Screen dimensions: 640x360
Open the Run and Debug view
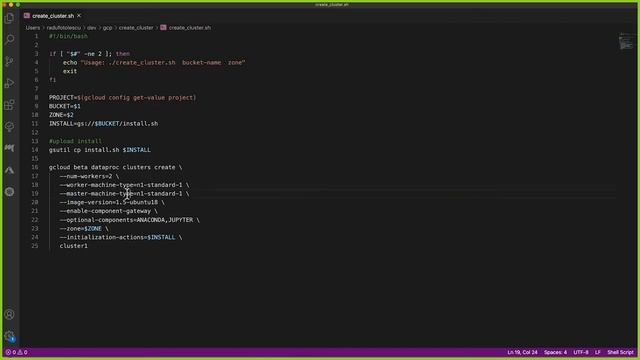coord(9,83)
